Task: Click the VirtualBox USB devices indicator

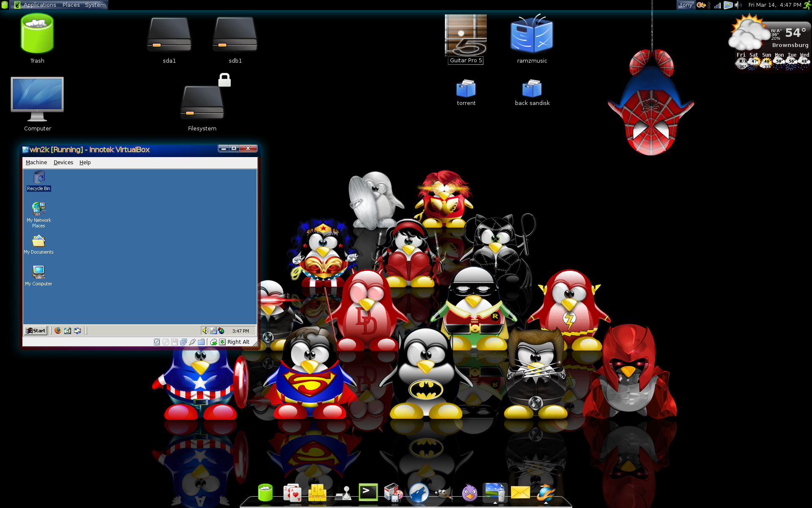Action: pos(192,342)
